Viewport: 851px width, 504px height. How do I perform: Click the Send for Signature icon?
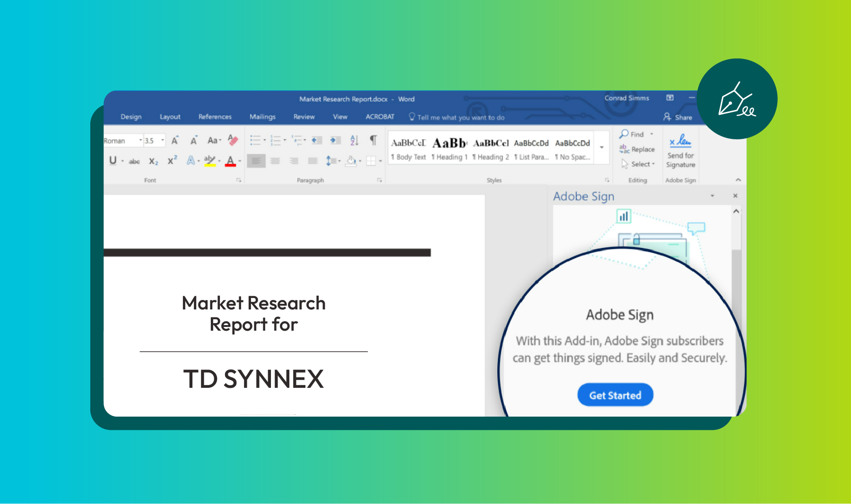[680, 141]
